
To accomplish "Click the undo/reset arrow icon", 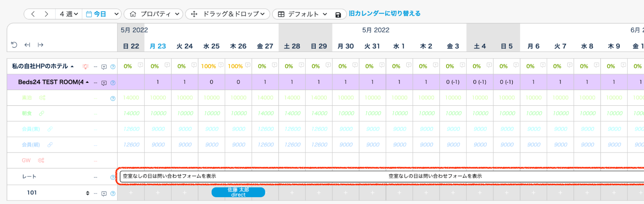I will click(x=14, y=45).
